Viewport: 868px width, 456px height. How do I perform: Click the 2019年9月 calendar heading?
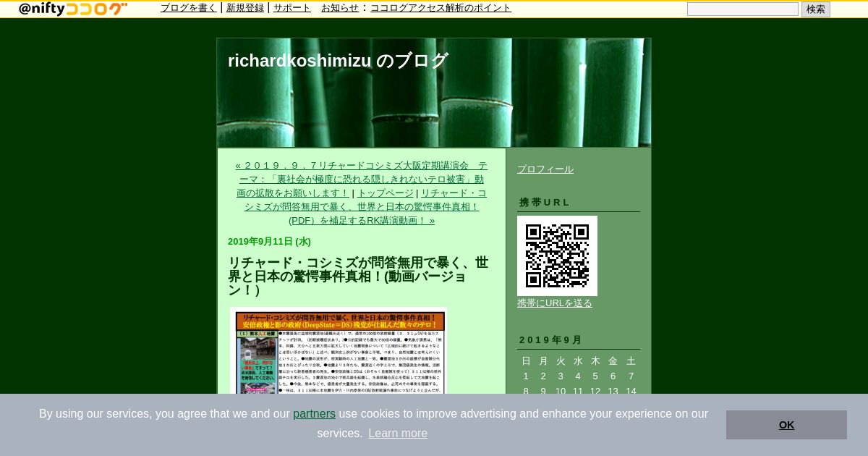tap(550, 340)
